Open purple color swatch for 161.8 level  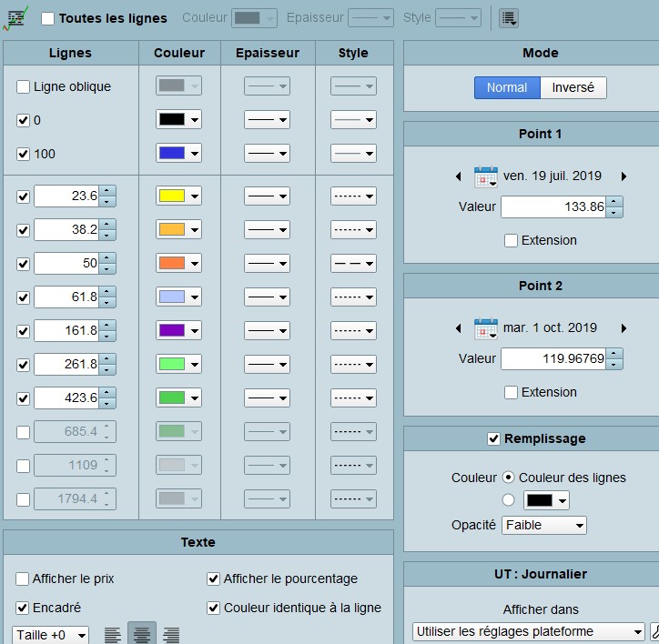(x=178, y=330)
